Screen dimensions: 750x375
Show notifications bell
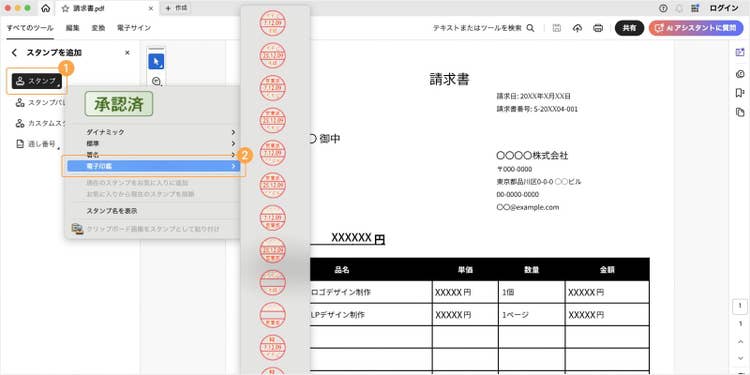(x=679, y=8)
